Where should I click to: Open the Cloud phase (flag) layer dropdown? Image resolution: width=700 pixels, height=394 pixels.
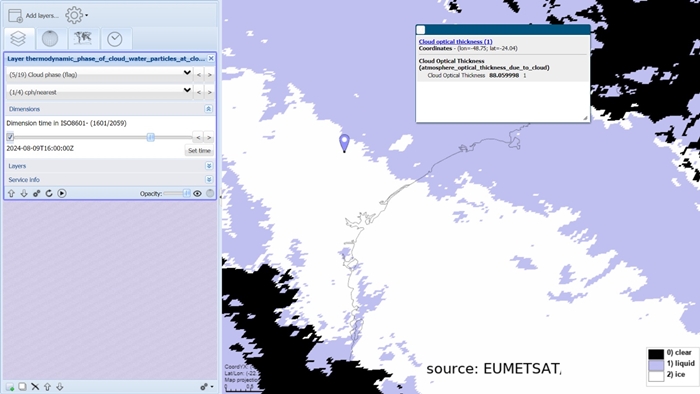[100, 75]
